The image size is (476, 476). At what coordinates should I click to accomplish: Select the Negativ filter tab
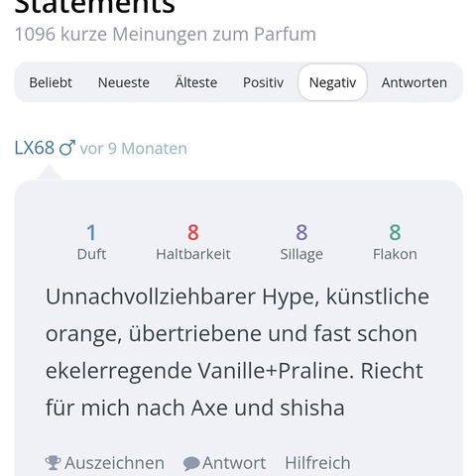pyautogui.click(x=332, y=82)
